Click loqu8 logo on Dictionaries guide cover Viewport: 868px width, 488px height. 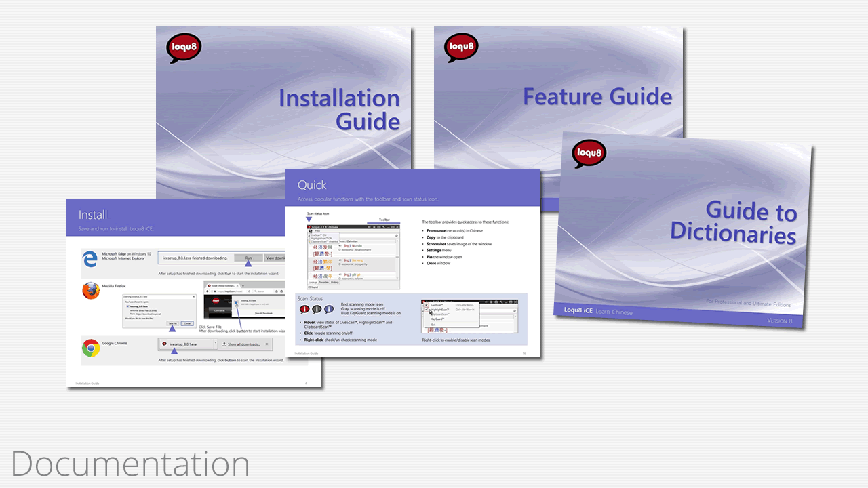[589, 155]
